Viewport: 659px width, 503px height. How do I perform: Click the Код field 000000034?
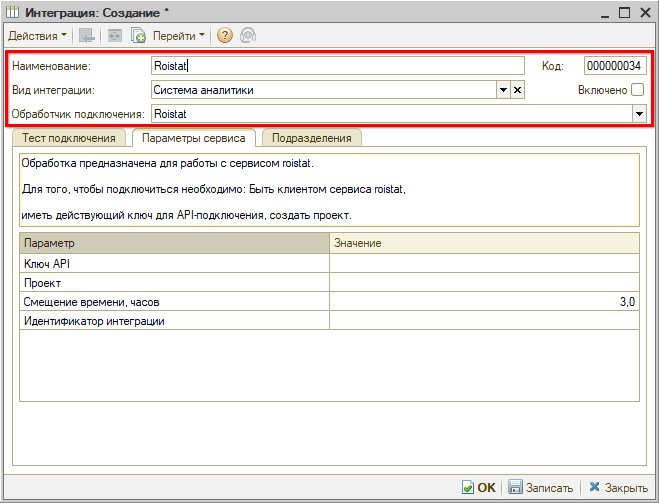[615, 66]
